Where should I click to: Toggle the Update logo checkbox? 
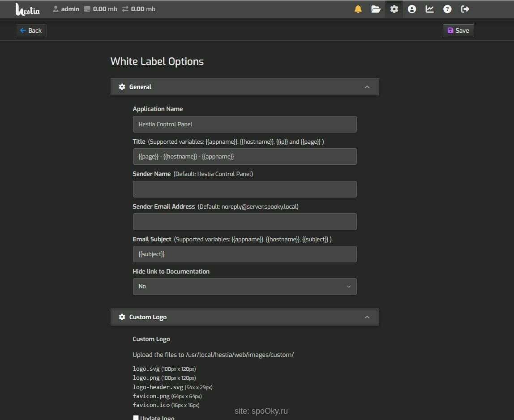pos(136,418)
